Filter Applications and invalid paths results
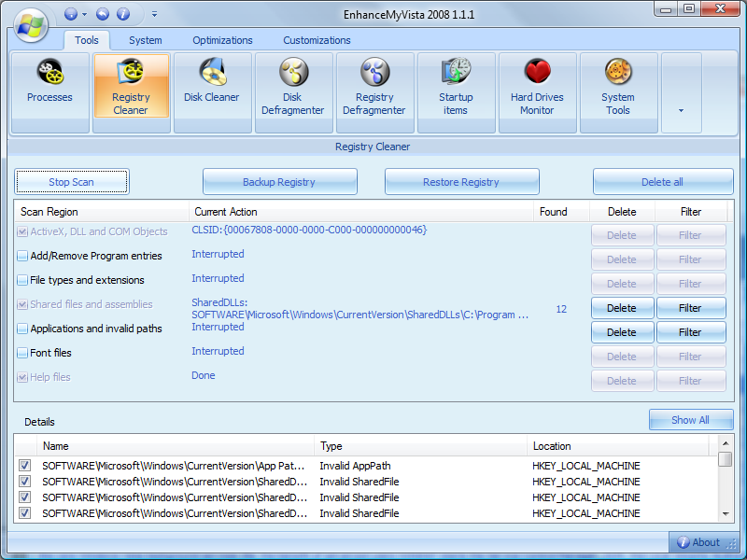Image resolution: width=747 pixels, height=560 pixels. (691, 332)
